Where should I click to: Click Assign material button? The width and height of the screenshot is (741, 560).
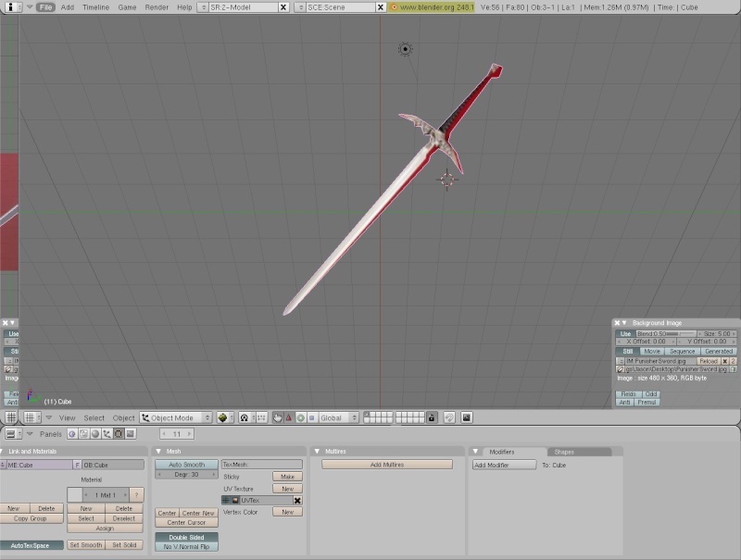[105, 529]
